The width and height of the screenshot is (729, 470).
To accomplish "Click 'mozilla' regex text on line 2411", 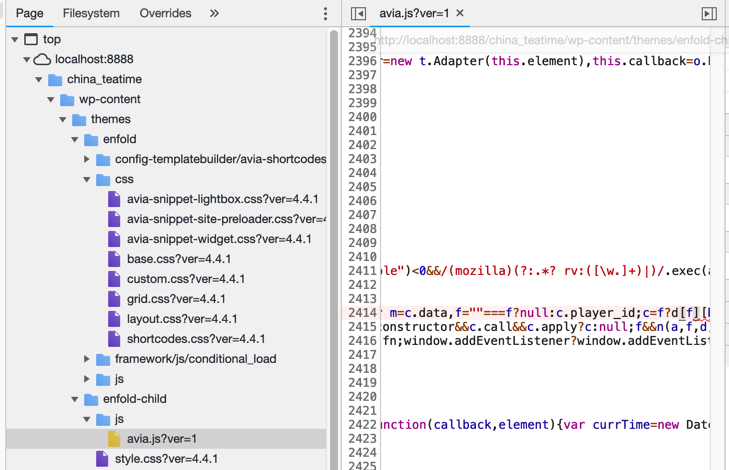I will (480, 271).
